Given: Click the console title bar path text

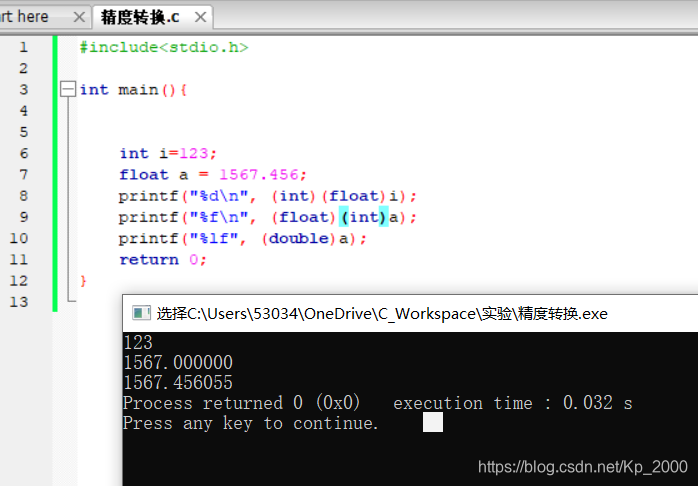Looking at the screenshot, I should 382,314.
